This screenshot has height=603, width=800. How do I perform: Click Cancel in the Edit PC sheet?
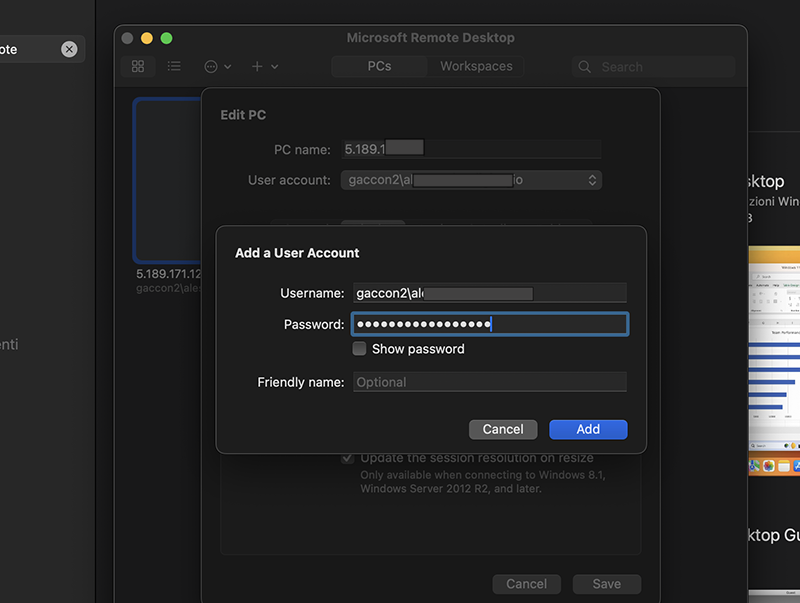coord(527,584)
